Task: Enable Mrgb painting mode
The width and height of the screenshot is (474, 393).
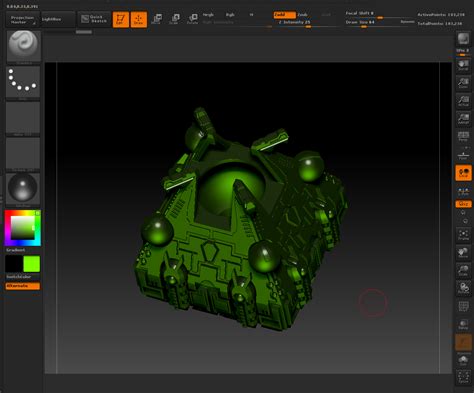Action: click(x=208, y=15)
